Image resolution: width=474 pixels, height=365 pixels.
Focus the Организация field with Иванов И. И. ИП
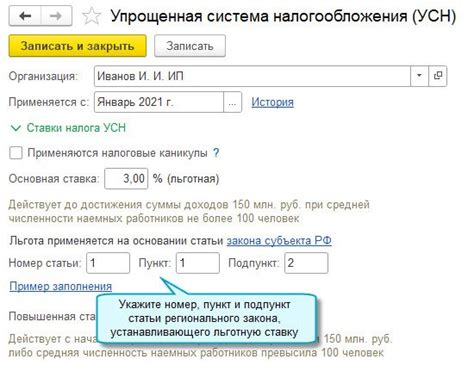point(252,76)
